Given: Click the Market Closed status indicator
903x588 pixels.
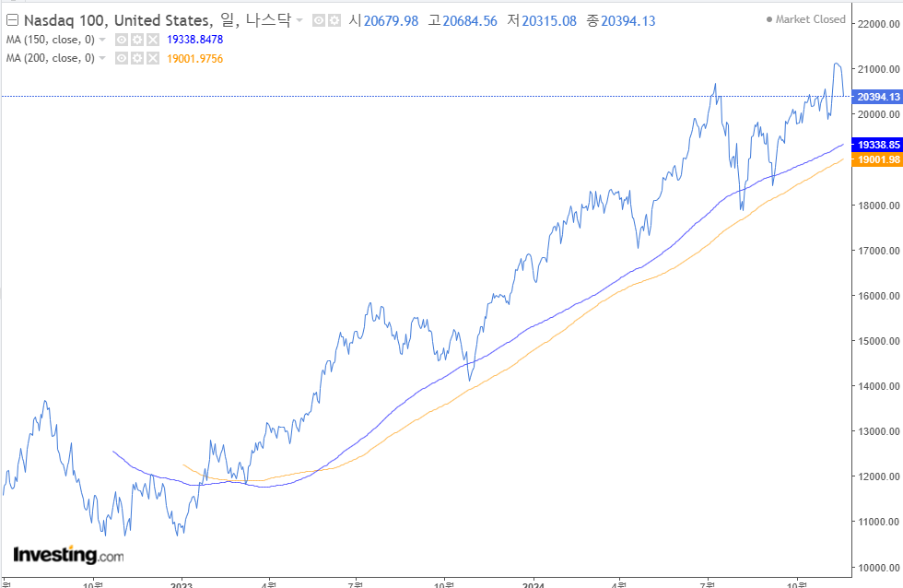Looking at the screenshot, I should coord(805,19).
